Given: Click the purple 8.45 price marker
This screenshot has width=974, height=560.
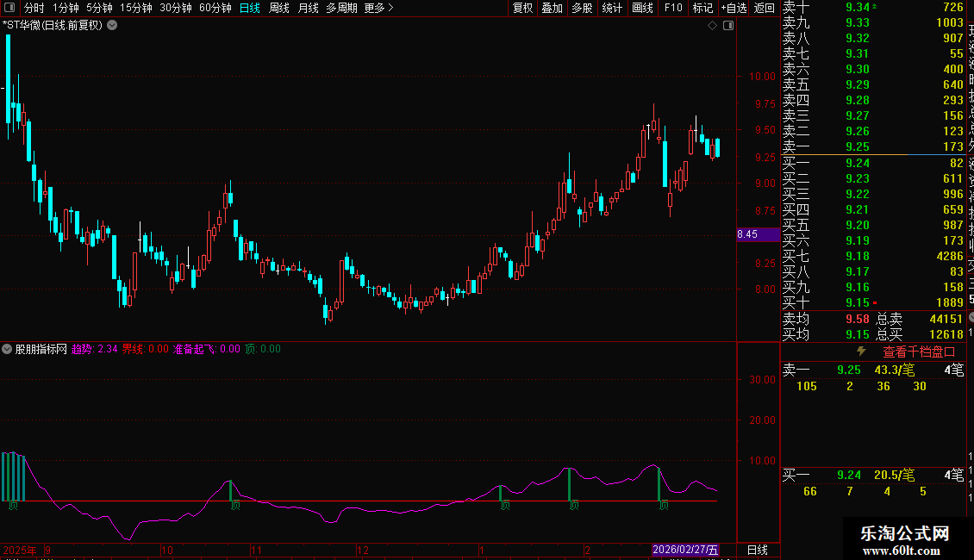Looking at the screenshot, I should tap(747, 234).
